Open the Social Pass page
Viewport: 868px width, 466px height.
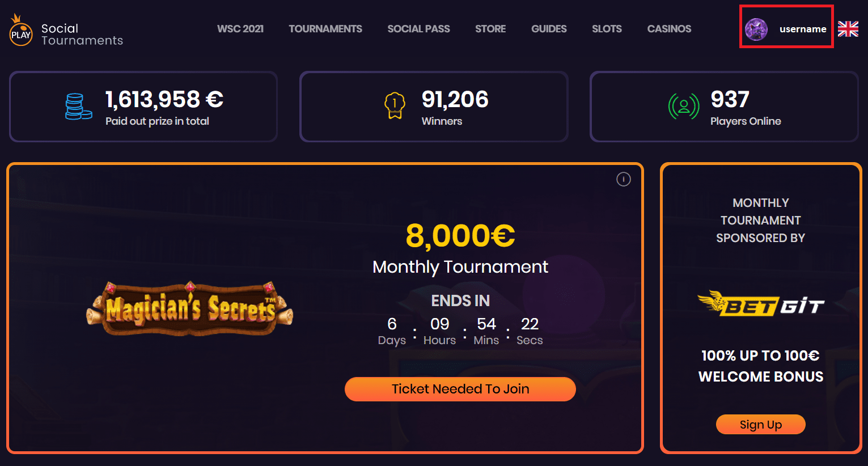[x=418, y=29]
